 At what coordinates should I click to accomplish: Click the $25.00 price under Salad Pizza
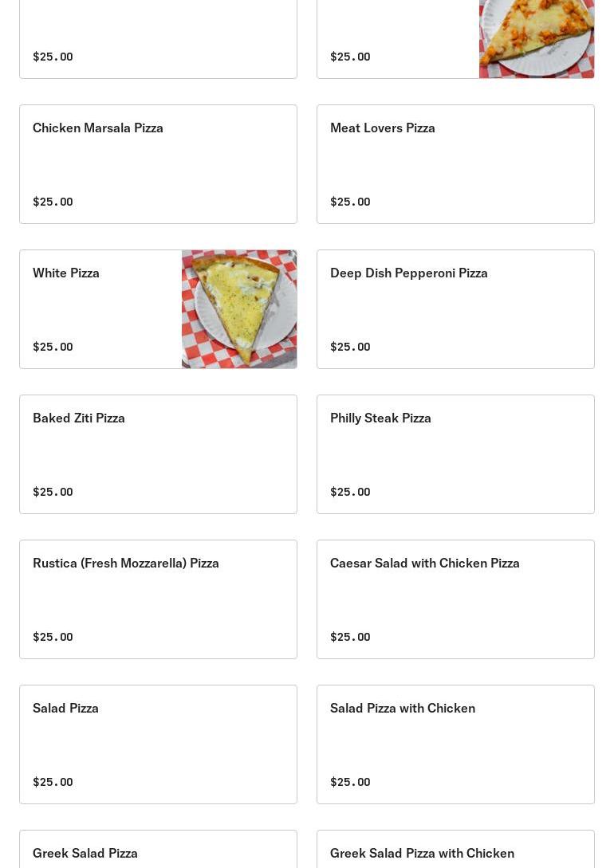[53, 782]
